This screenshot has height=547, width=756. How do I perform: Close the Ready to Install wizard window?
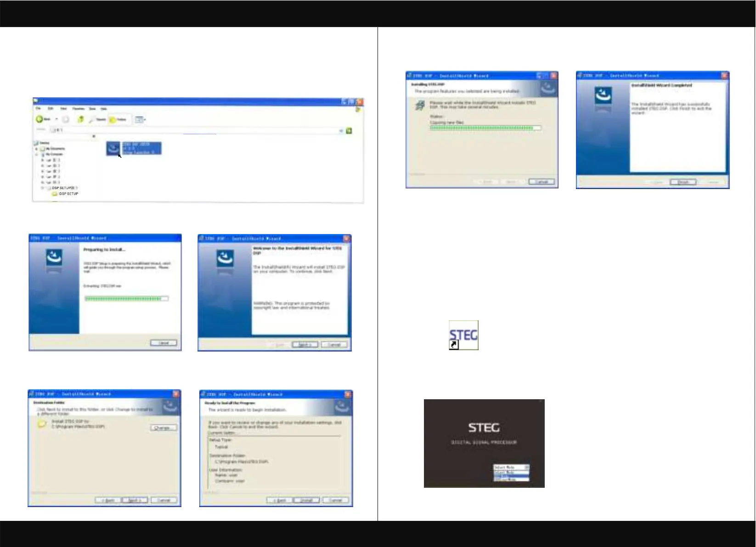(x=348, y=394)
